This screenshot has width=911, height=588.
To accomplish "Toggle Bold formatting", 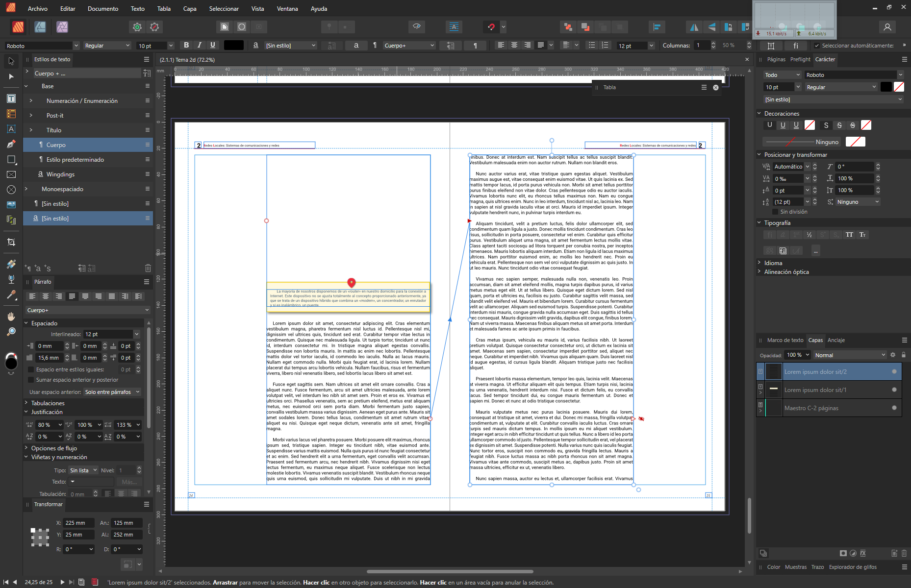I will pyautogui.click(x=186, y=45).
